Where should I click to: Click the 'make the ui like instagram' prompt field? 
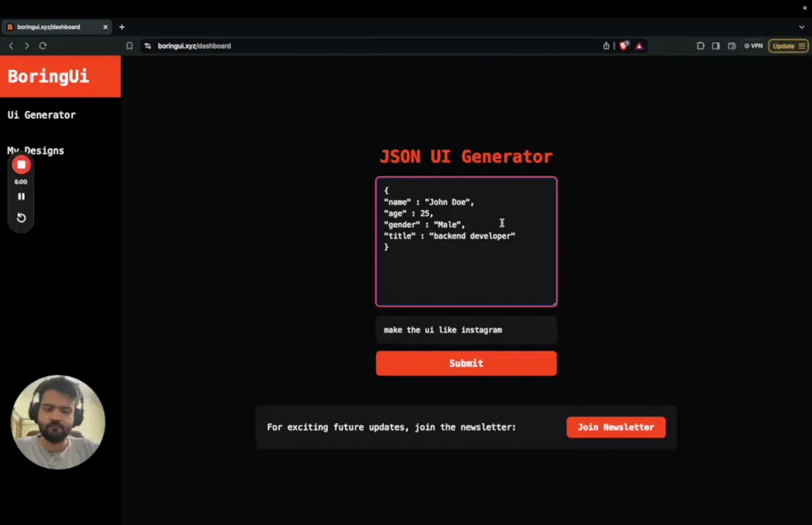click(465, 329)
